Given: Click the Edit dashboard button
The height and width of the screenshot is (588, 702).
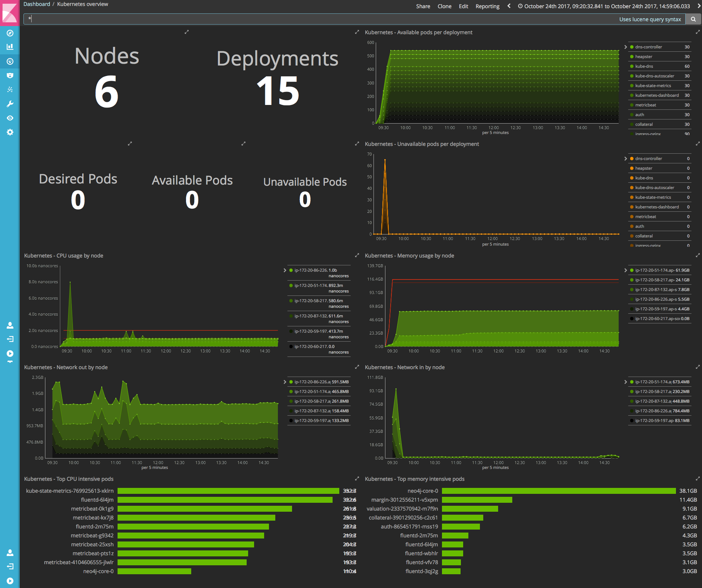Looking at the screenshot, I should pos(464,6).
